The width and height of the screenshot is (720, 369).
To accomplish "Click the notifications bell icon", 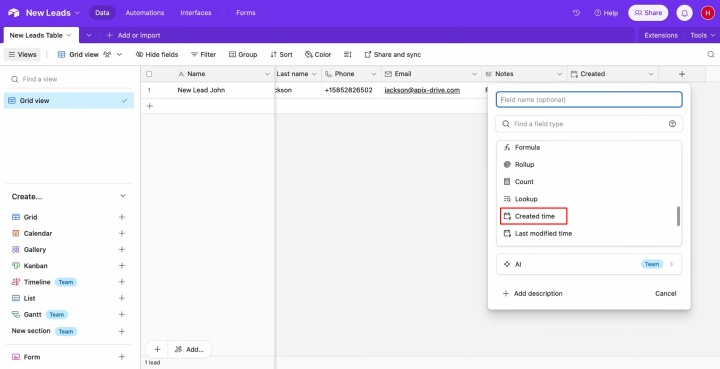I will click(x=684, y=13).
